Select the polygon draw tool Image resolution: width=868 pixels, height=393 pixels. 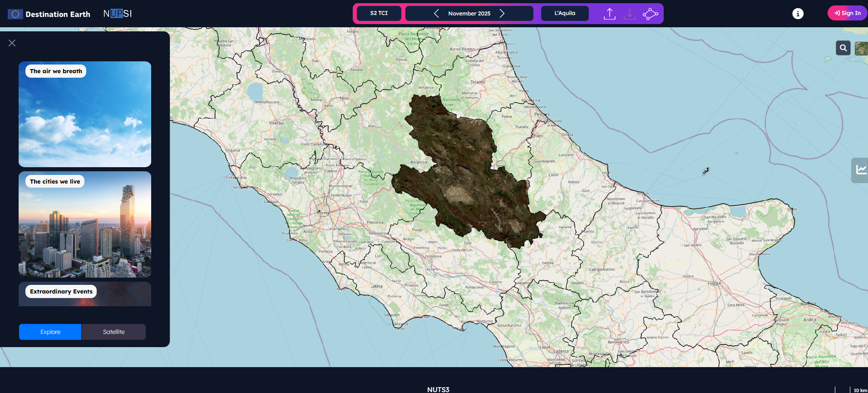point(650,14)
